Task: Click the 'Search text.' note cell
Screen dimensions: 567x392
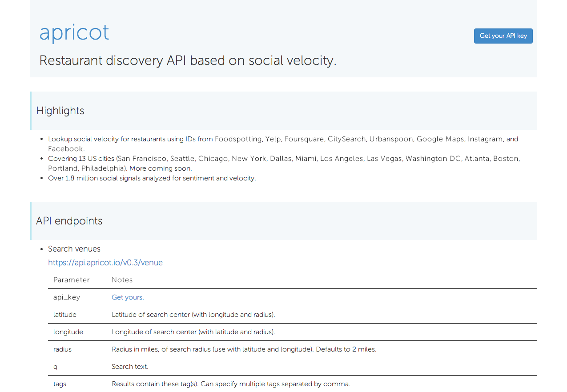Action: pyautogui.click(x=130, y=367)
